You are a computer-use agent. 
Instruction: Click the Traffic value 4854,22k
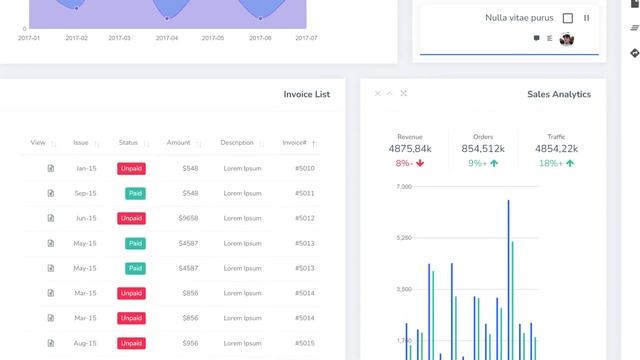coord(556,149)
